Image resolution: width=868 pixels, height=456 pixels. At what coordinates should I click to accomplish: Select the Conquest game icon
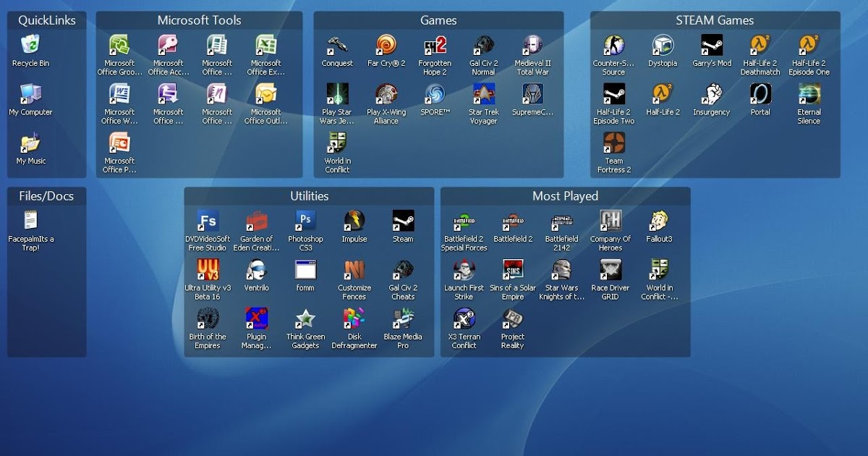(337, 45)
